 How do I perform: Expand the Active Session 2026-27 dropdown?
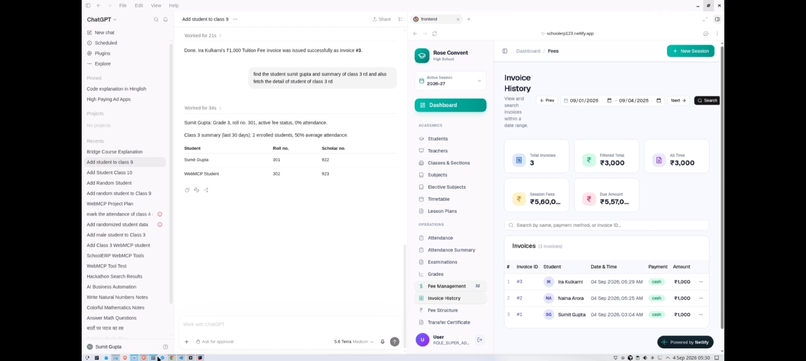point(450,81)
